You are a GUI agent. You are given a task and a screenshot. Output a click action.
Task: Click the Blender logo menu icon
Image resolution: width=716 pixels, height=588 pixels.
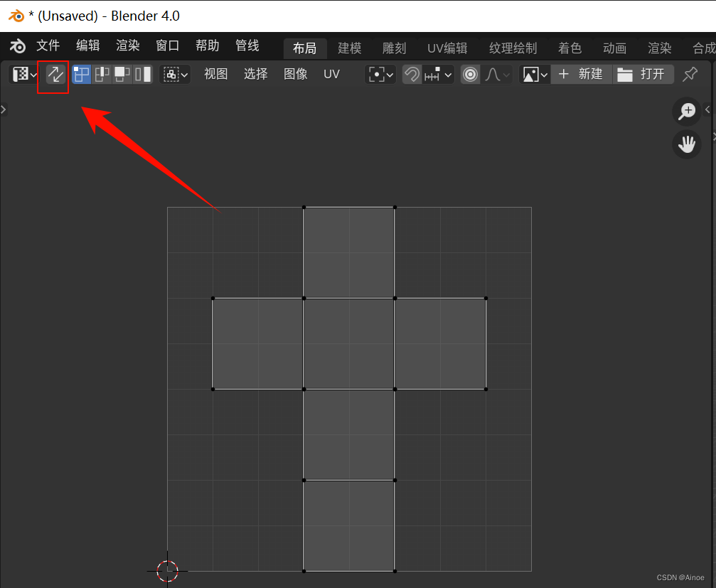(x=17, y=46)
